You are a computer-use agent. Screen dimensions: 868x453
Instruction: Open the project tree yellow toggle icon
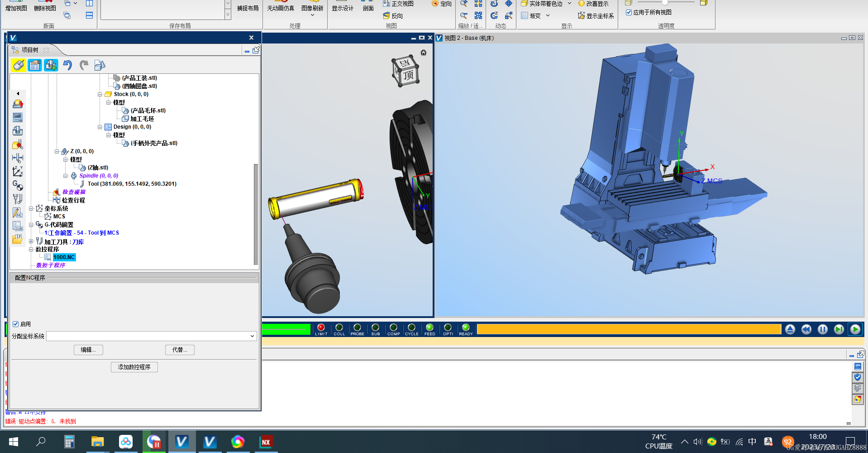19,65
